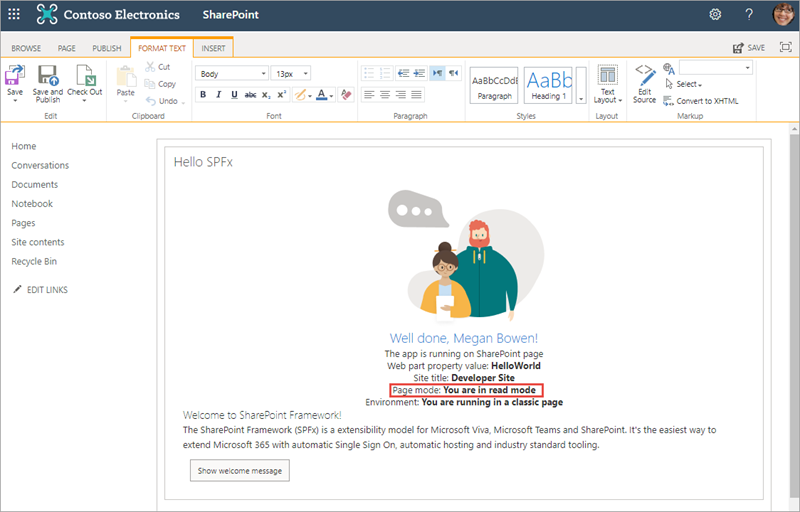Viewport: 800px width, 512px height.
Task: Toggle left-to-right text direction
Action: (437, 73)
